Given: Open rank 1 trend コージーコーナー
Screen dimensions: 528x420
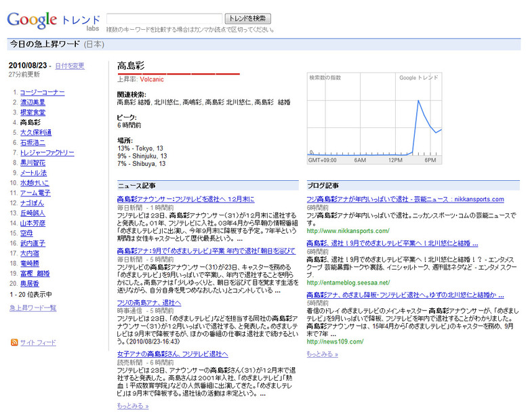Looking at the screenshot, I should click(43, 92).
